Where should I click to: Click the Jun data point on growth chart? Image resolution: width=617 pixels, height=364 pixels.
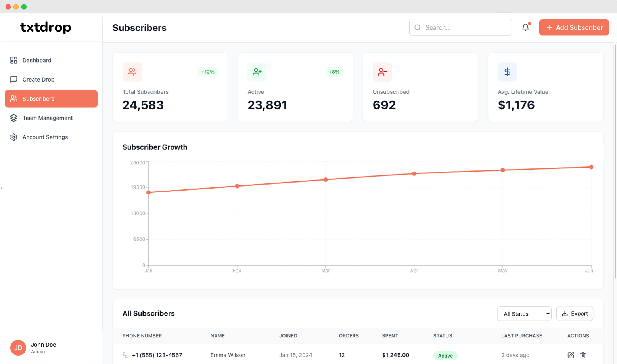tap(591, 167)
